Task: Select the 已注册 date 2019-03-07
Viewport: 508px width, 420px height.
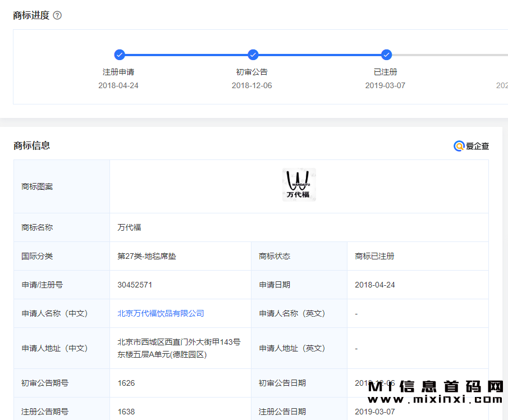Action: (385, 85)
